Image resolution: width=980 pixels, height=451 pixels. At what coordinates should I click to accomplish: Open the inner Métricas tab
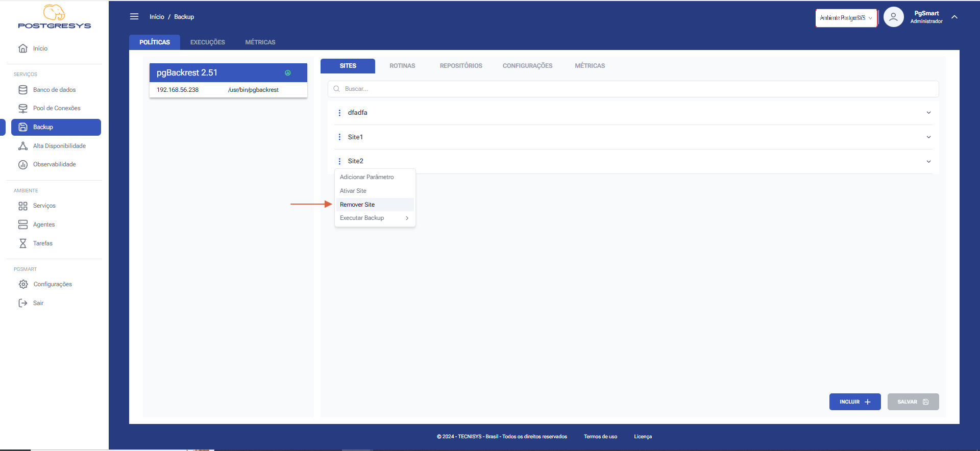coord(590,66)
